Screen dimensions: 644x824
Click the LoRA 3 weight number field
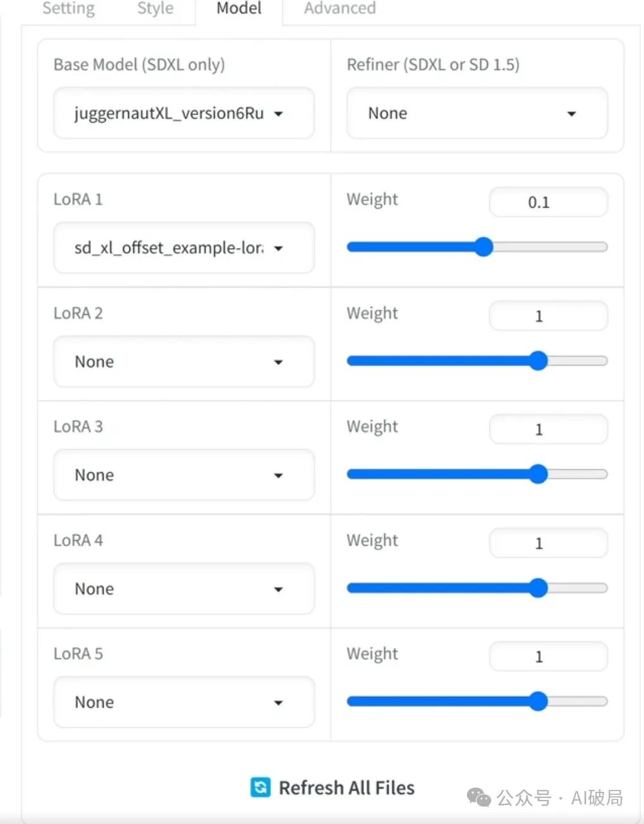548,429
